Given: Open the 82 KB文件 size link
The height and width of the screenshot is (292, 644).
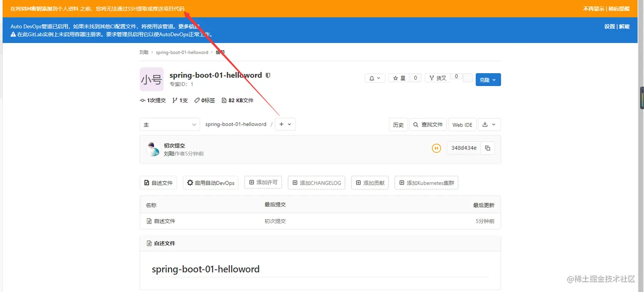Looking at the screenshot, I should (238, 100).
